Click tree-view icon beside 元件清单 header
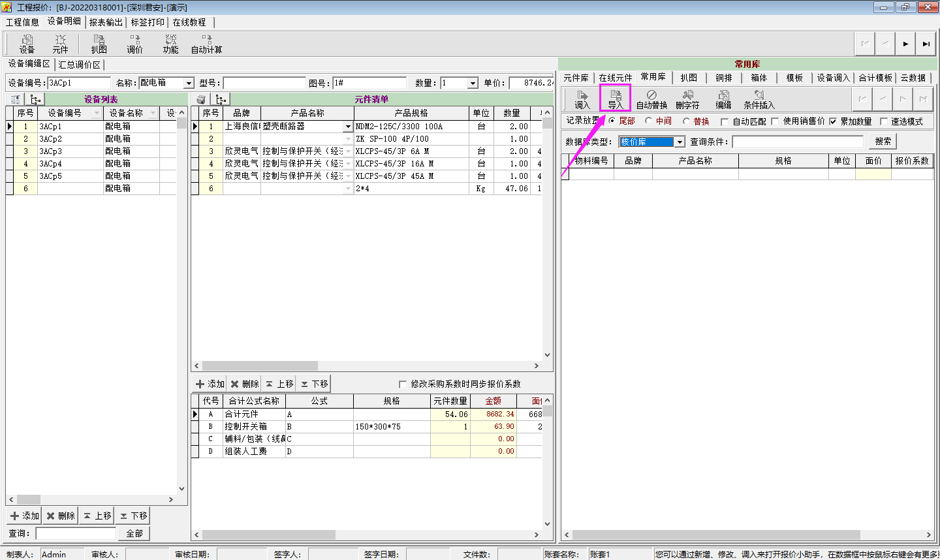940x560 pixels. pyautogui.click(x=221, y=99)
